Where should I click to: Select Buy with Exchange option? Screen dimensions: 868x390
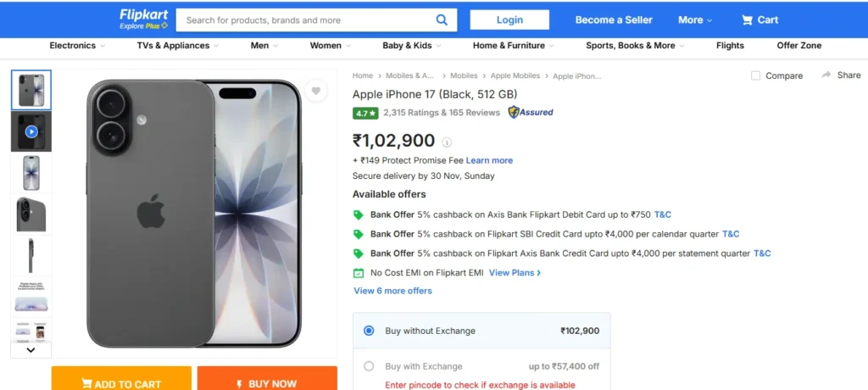tap(369, 366)
